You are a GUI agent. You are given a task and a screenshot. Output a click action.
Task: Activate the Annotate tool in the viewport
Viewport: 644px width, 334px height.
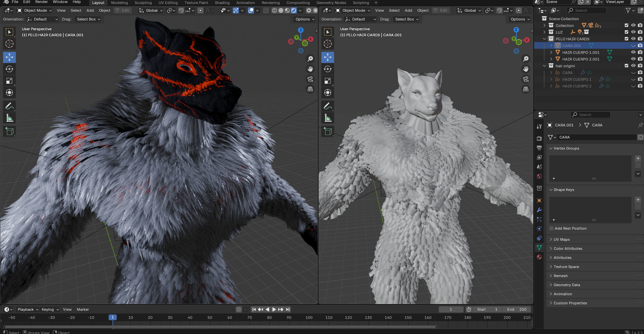[x=9, y=106]
